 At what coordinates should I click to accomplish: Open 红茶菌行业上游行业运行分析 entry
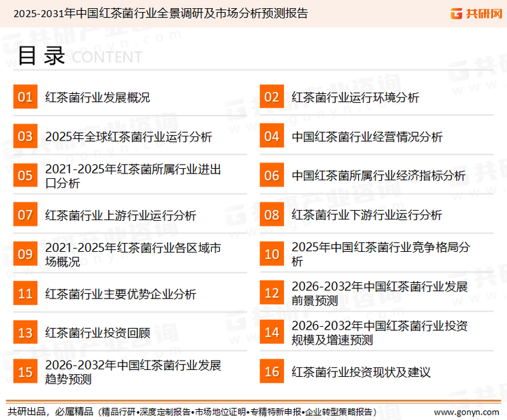tap(120, 215)
